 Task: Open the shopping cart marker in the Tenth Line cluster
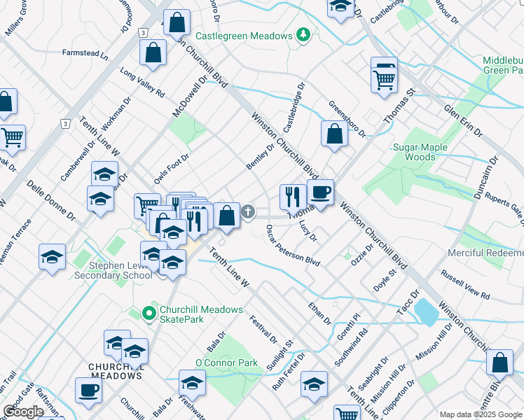tap(146, 205)
